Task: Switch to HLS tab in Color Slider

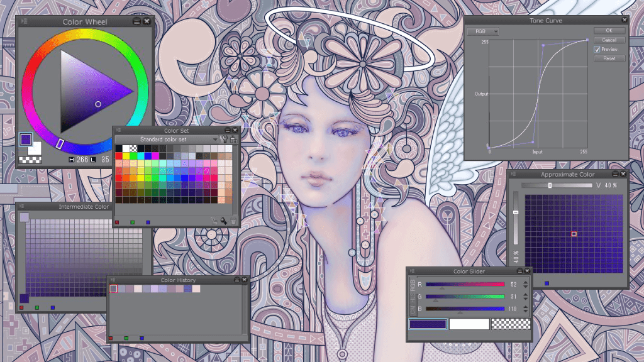Action: click(x=413, y=297)
